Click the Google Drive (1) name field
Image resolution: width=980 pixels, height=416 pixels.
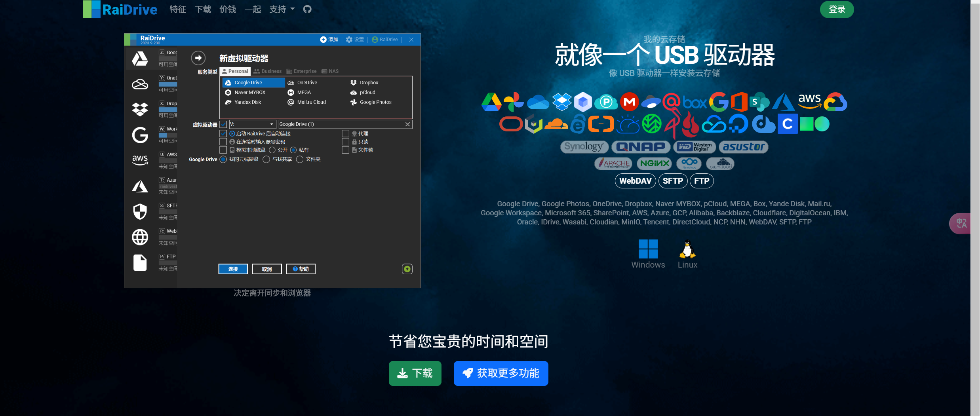[x=341, y=124]
